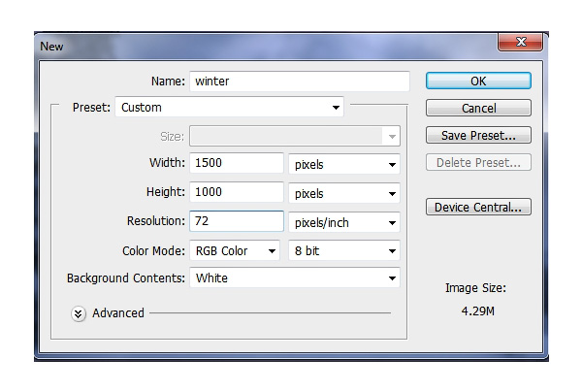Open the Preset dropdown showing Custom

pos(229,108)
